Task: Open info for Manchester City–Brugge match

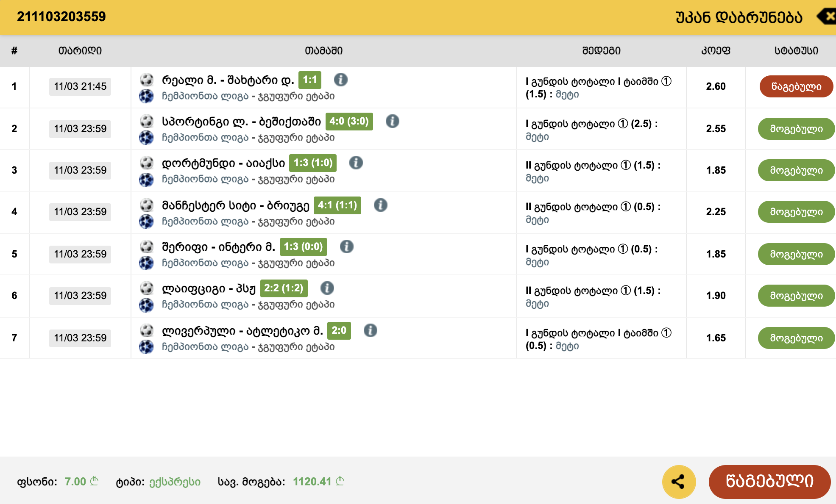Action: pyautogui.click(x=380, y=205)
